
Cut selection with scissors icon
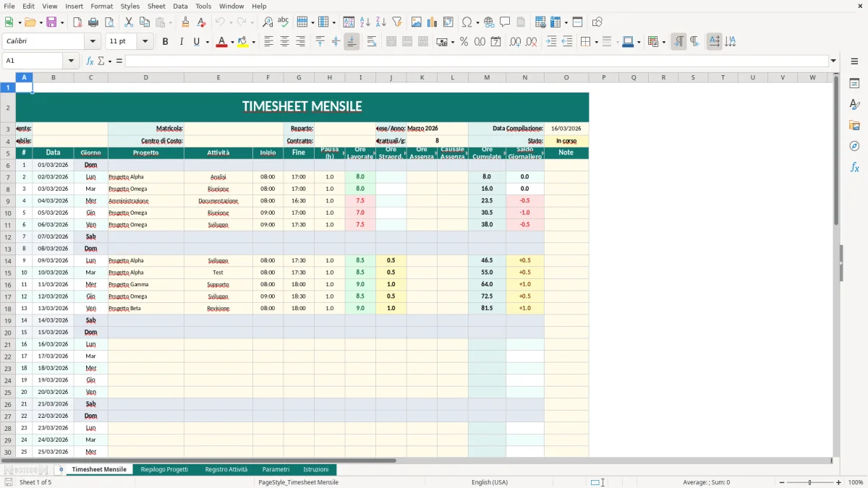pos(129,22)
